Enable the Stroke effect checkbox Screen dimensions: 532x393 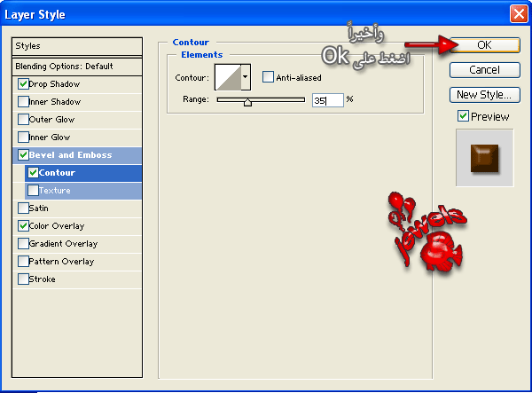pyautogui.click(x=23, y=279)
